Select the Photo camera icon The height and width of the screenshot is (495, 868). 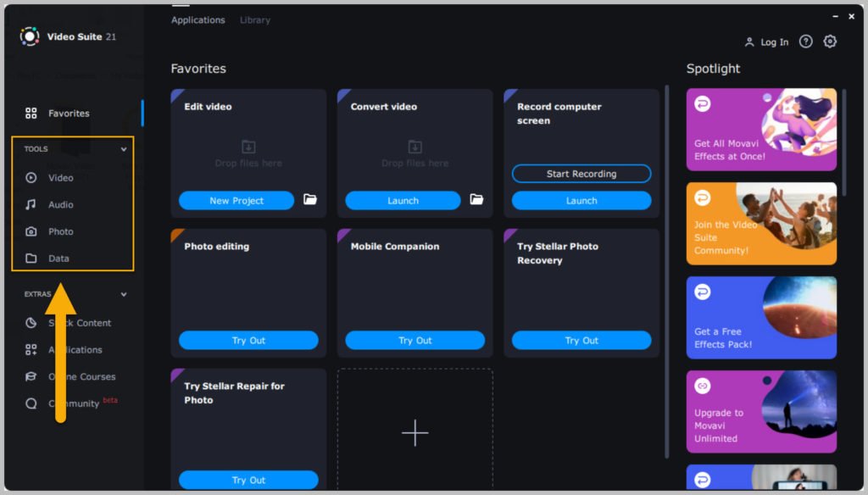31,231
